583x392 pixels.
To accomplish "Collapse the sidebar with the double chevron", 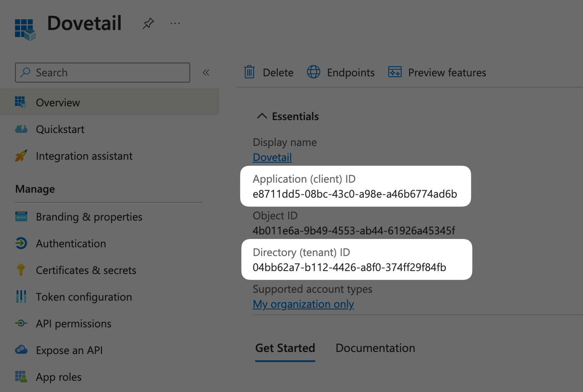I will pos(206,73).
